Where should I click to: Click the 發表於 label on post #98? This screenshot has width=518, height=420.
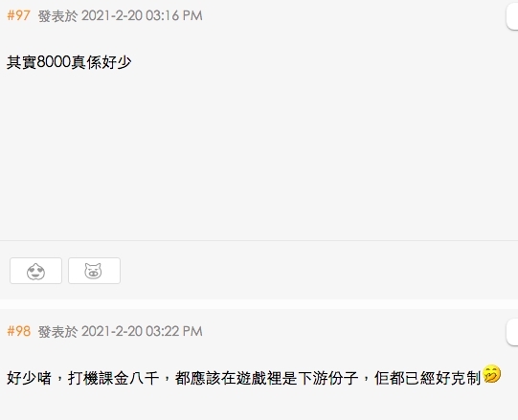(x=57, y=332)
